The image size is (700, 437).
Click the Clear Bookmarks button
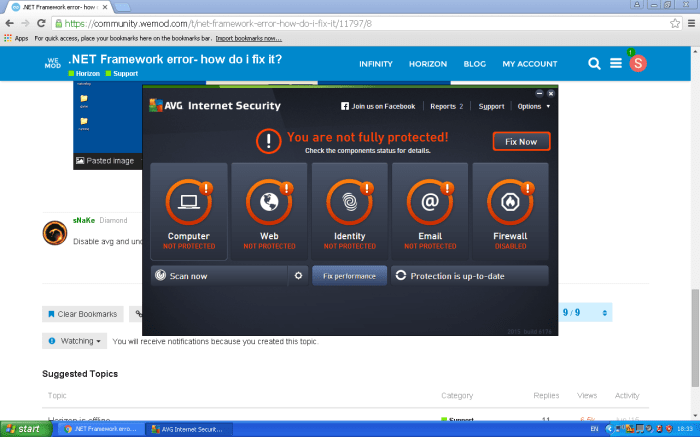(83, 314)
